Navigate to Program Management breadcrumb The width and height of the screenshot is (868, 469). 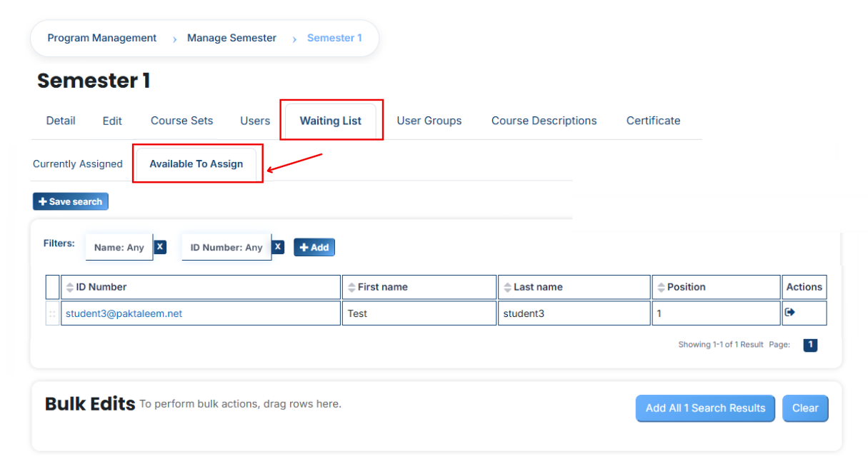(102, 38)
